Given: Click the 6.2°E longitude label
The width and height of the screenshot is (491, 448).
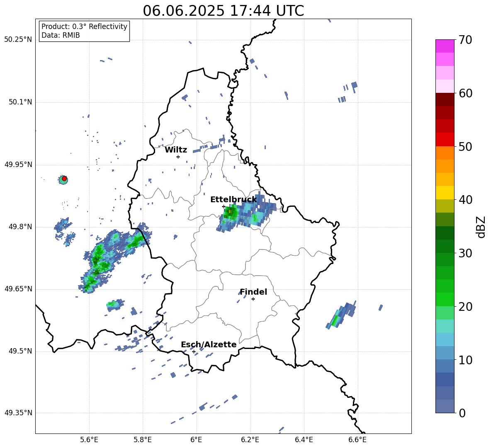Looking at the screenshot, I should pos(250,440).
